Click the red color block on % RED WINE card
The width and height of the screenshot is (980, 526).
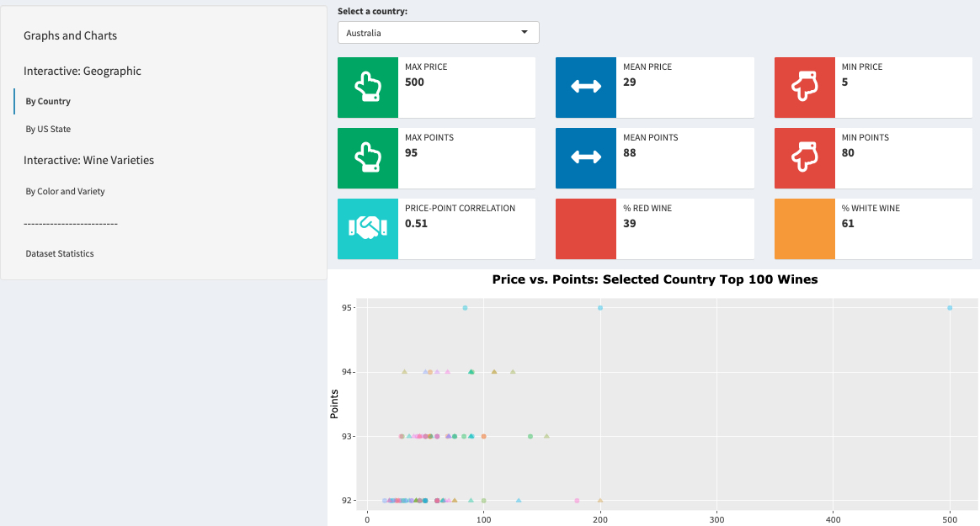pos(586,229)
